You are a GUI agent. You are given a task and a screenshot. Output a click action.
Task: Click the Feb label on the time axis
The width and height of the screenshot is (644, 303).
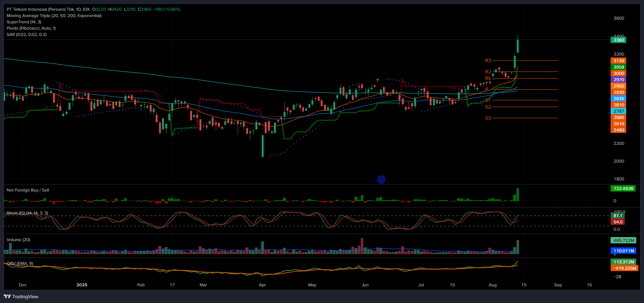[141, 285]
